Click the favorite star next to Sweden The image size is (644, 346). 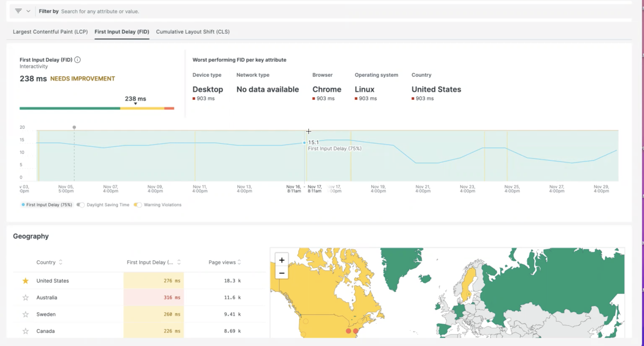point(25,314)
